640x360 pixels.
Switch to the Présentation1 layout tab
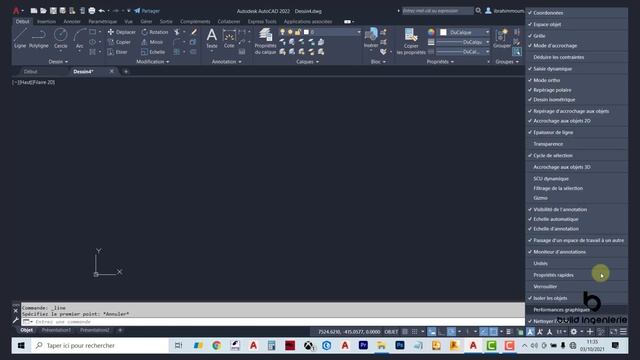56,330
